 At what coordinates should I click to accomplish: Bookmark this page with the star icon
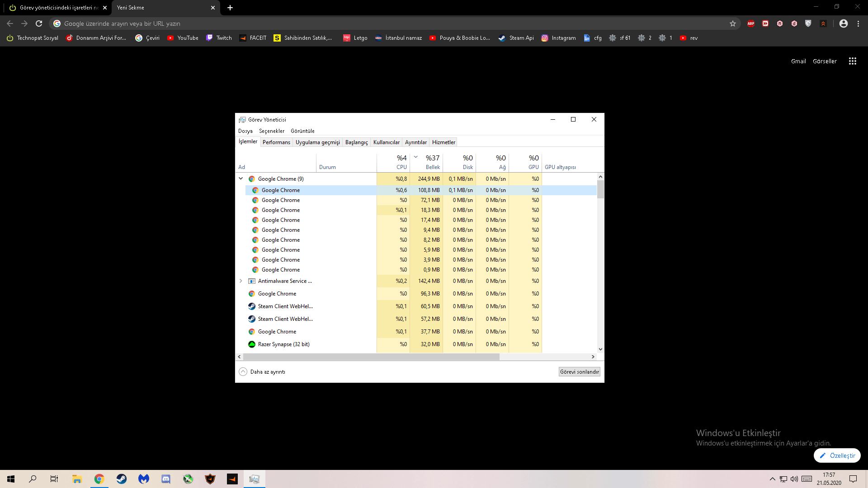[x=733, y=23]
